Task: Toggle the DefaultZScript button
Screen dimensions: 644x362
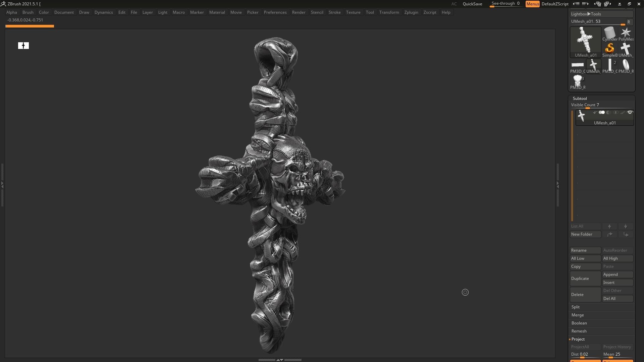Action: (555, 4)
